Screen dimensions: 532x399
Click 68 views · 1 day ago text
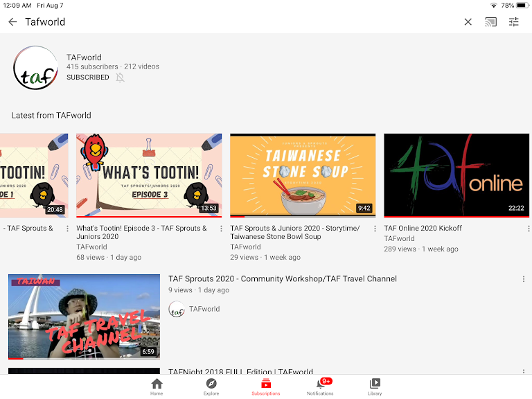point(109,258)
